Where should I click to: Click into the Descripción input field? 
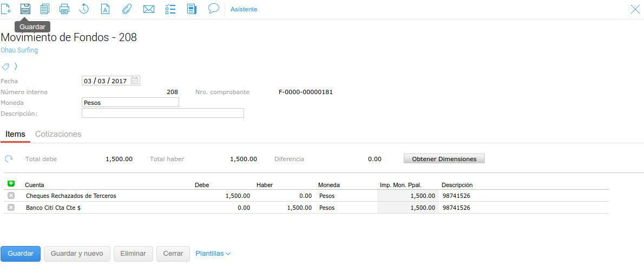(x=162, y=113)
